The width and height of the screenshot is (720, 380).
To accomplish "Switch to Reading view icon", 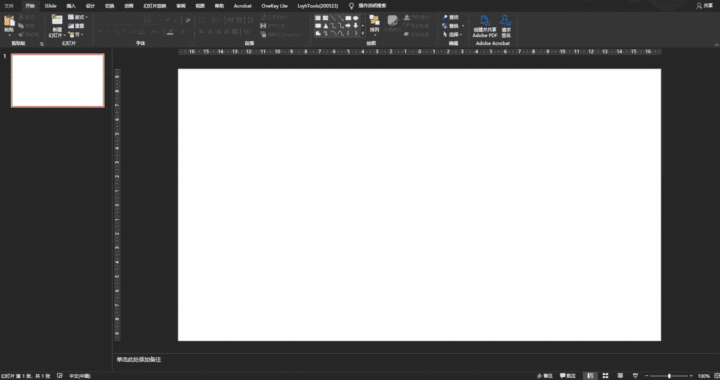I will 620,376.
